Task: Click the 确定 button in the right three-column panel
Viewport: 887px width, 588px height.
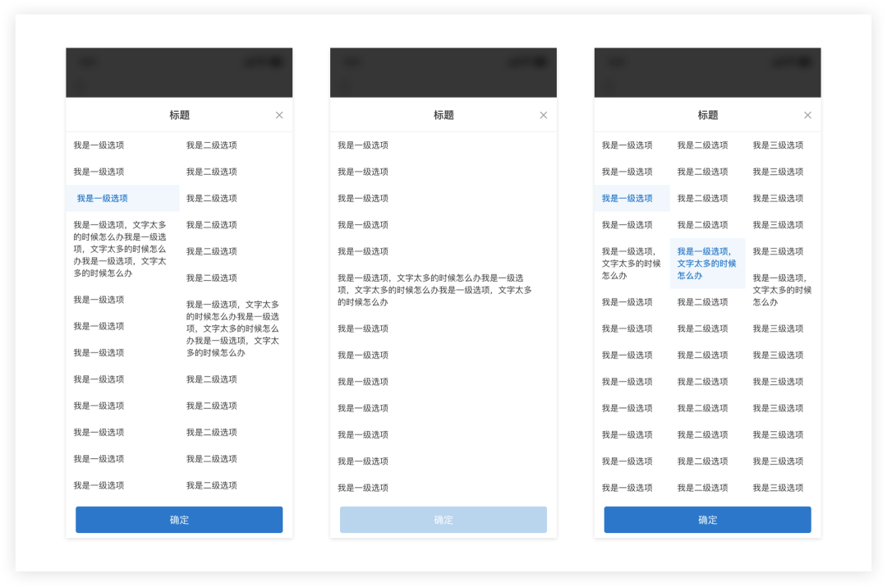Action: [708, 520]
